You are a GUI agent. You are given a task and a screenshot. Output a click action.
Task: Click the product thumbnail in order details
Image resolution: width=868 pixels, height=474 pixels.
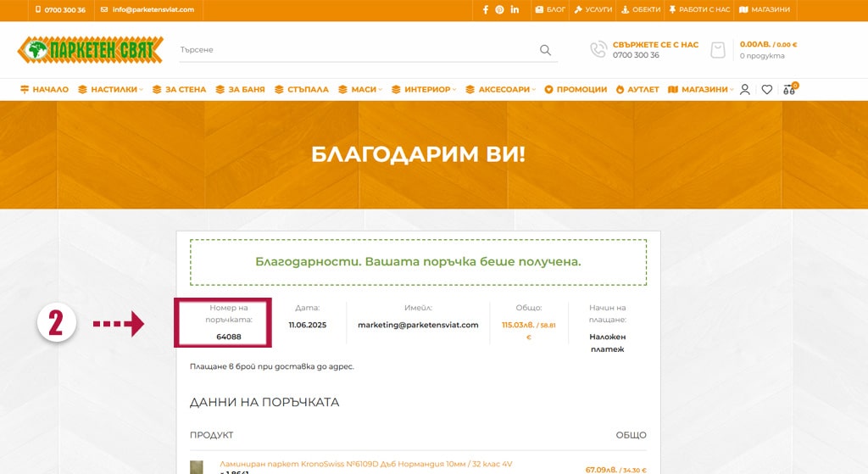pos(197,467)
